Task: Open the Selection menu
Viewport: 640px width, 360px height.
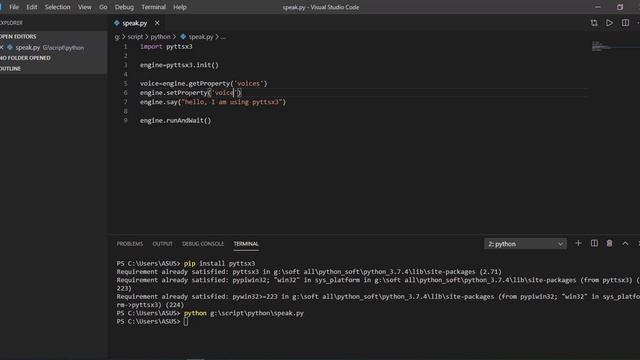Action: (58, 7)
